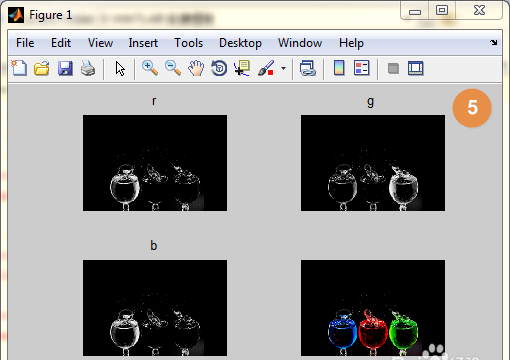Screen dimensions: 510x360
Task: Open the View menu
Action: point(100,43)
